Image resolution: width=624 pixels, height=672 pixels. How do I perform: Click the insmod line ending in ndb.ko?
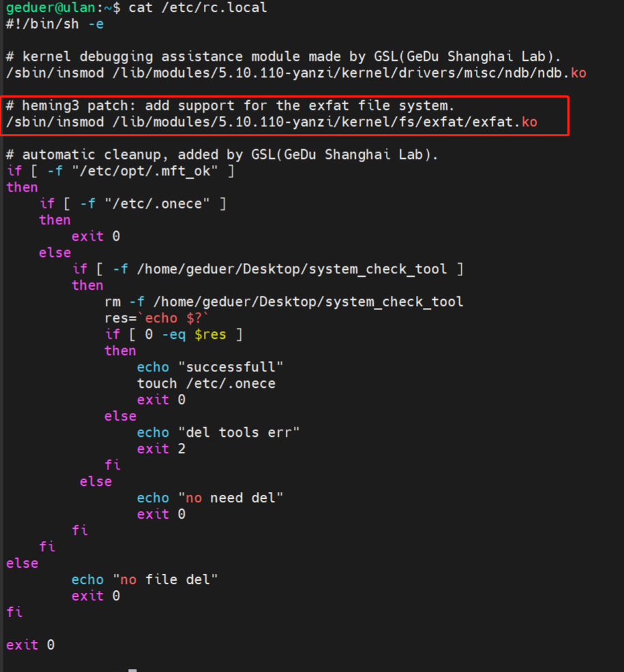296,73
